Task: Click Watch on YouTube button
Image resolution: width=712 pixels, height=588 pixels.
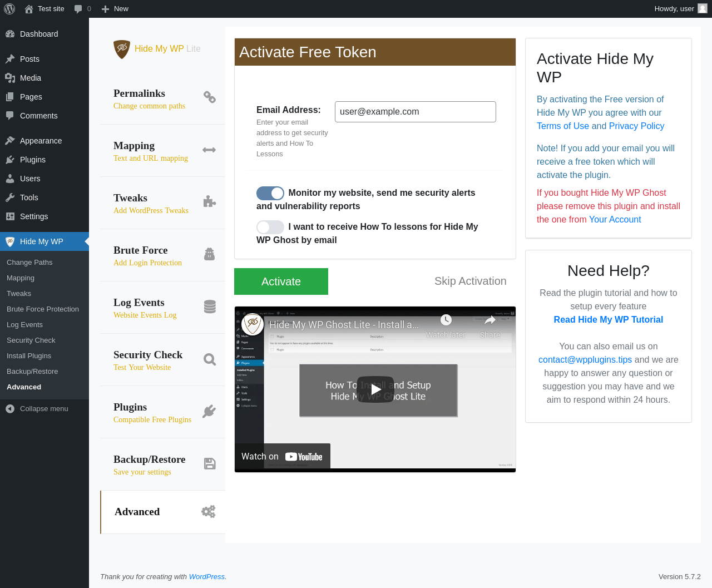Action: point(283,457)
